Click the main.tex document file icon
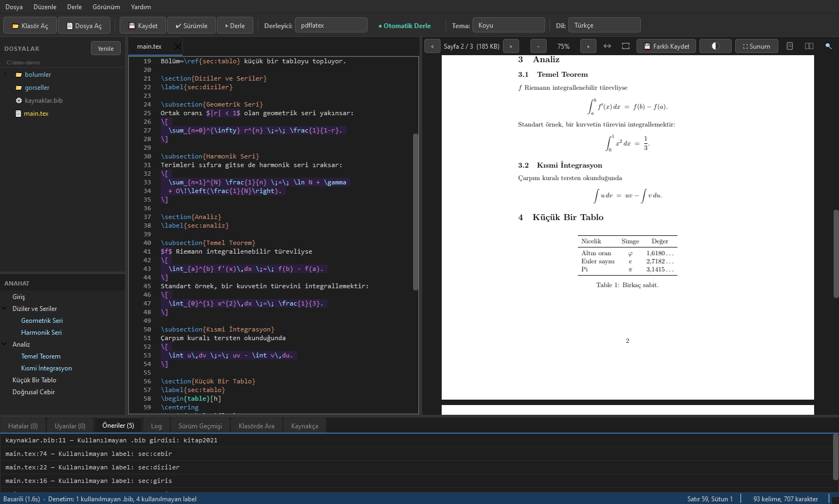The image size is (839, 504). 19,114
